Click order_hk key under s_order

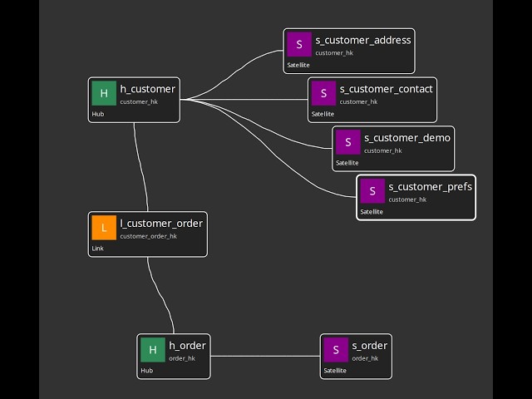point(365,358)
